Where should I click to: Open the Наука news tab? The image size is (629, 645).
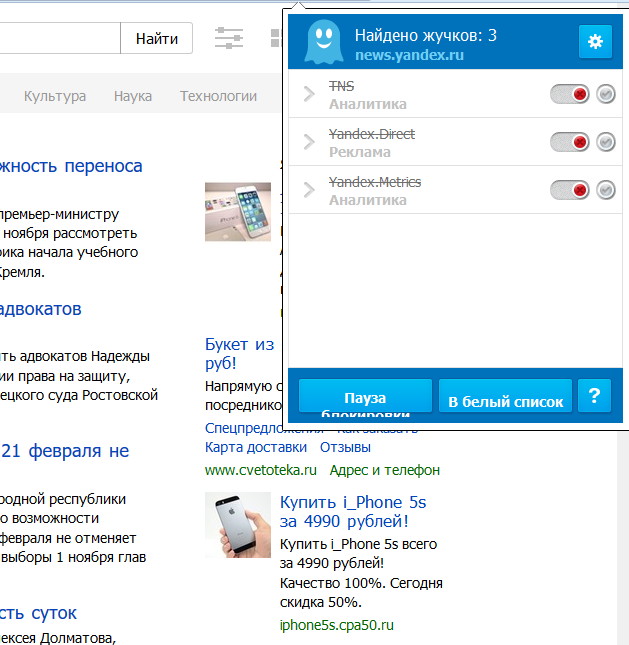point(133,96)
